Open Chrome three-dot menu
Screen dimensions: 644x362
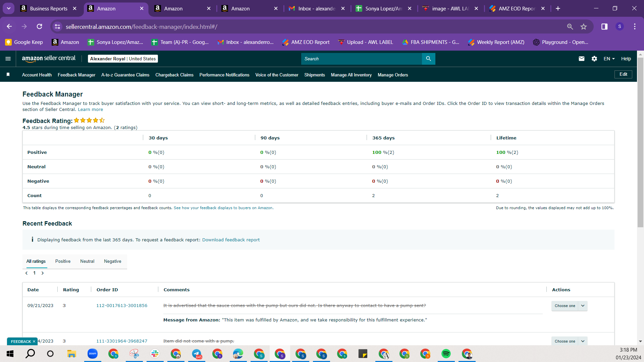[635, 26]
